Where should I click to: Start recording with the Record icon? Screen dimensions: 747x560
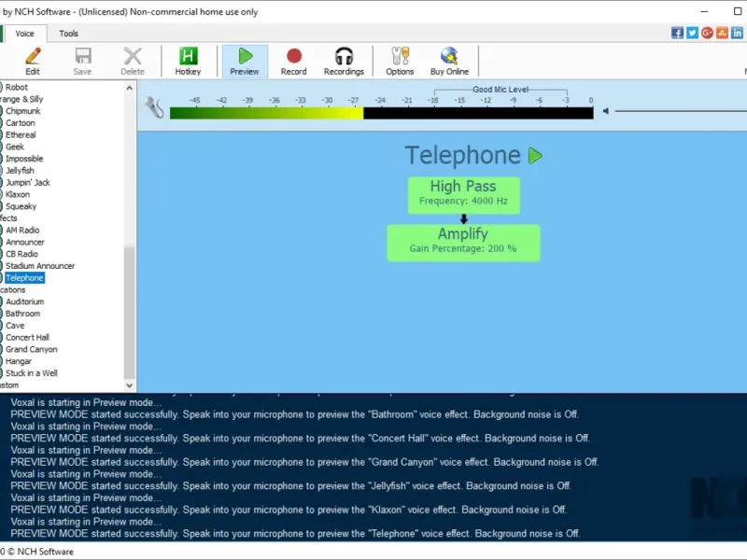point(293,62)
